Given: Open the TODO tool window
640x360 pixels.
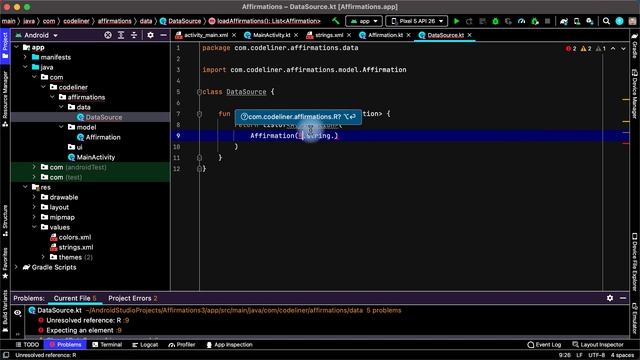Looking at the screenshot, I should click(x=27, y=344).
